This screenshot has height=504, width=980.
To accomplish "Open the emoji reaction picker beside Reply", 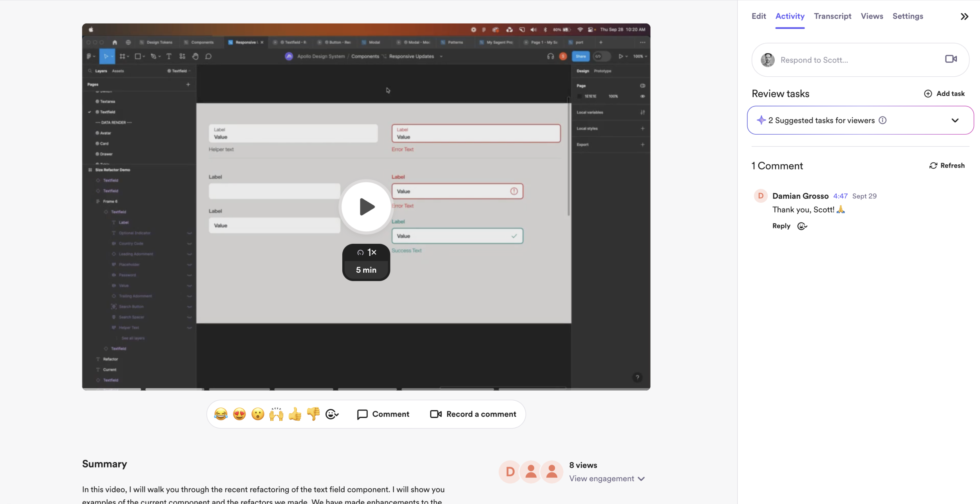I will [802, 226].
